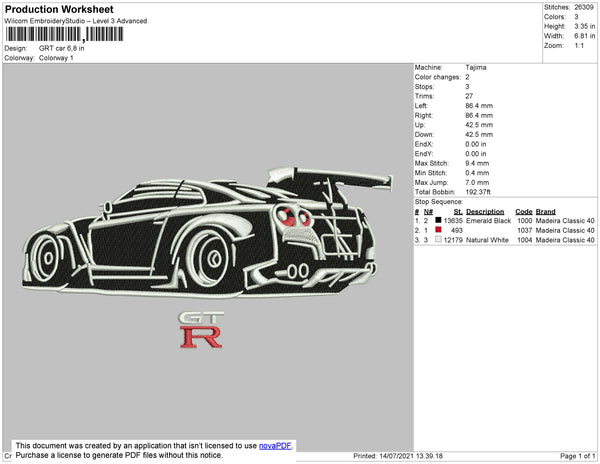Open the novaPDF hyperlink
Viewport: 600px width, 464px height.
point(275,446)
